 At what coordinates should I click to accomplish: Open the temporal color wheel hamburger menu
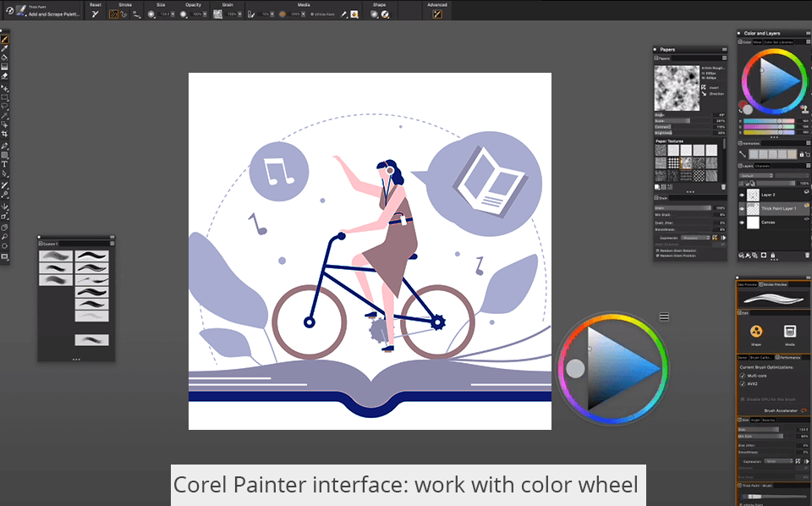(x=665, y=317)
